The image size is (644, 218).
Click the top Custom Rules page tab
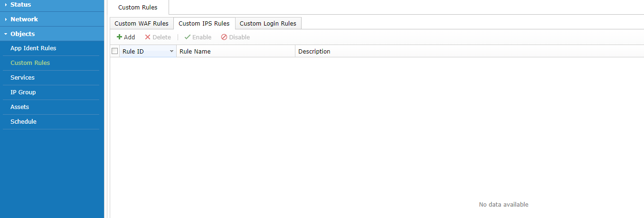tap(138, 8)
